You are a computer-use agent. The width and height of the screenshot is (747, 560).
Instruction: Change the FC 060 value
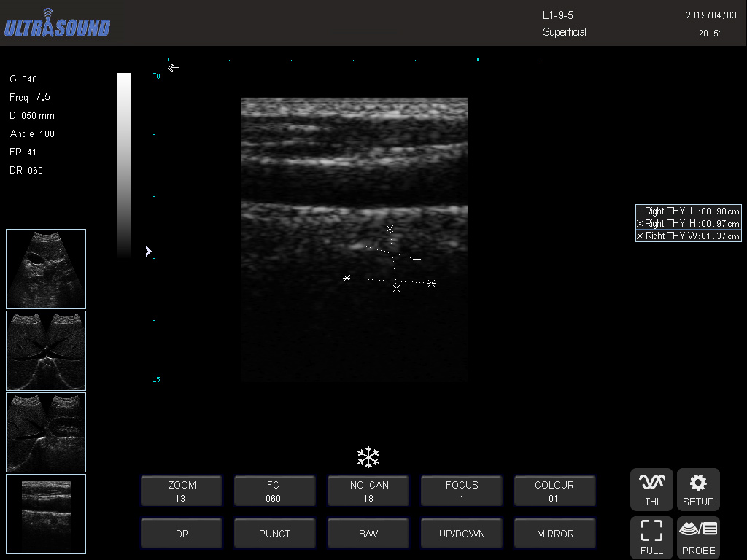pos(274,491)
